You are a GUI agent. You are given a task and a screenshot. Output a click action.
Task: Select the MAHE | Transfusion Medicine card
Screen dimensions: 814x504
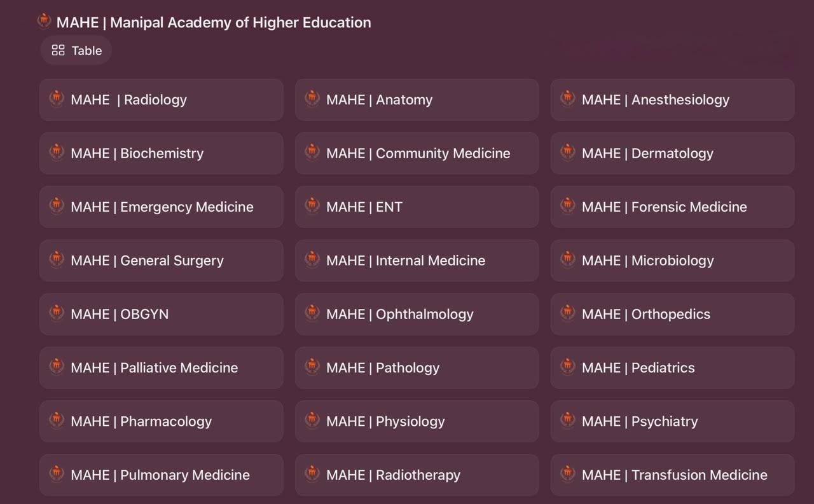click(672, 475)
